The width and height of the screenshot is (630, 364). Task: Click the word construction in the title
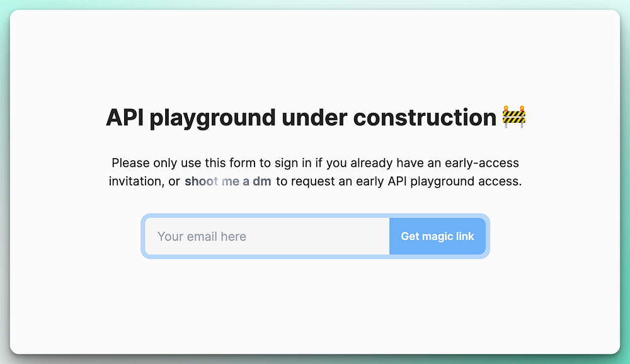(425, 118)
